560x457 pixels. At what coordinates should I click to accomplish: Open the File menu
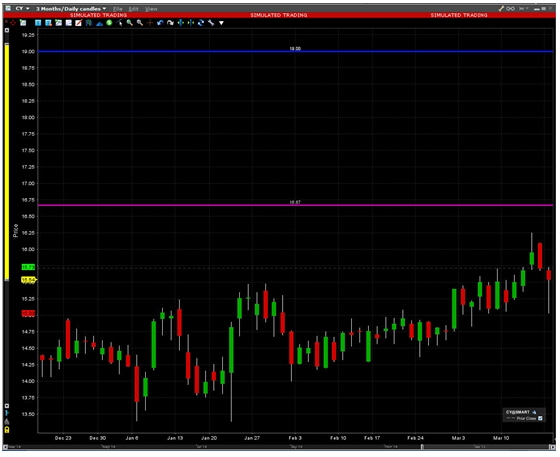(x=118, y=9)
